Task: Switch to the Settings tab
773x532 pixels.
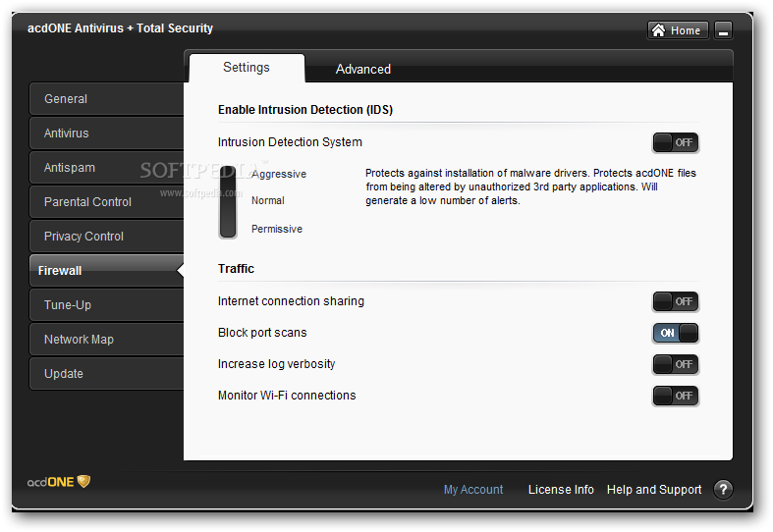Action: point(247,68)
